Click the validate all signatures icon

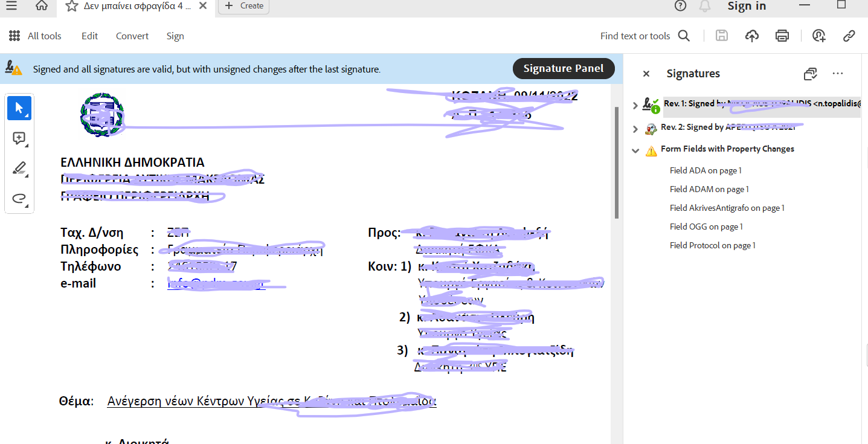point(810,74)
